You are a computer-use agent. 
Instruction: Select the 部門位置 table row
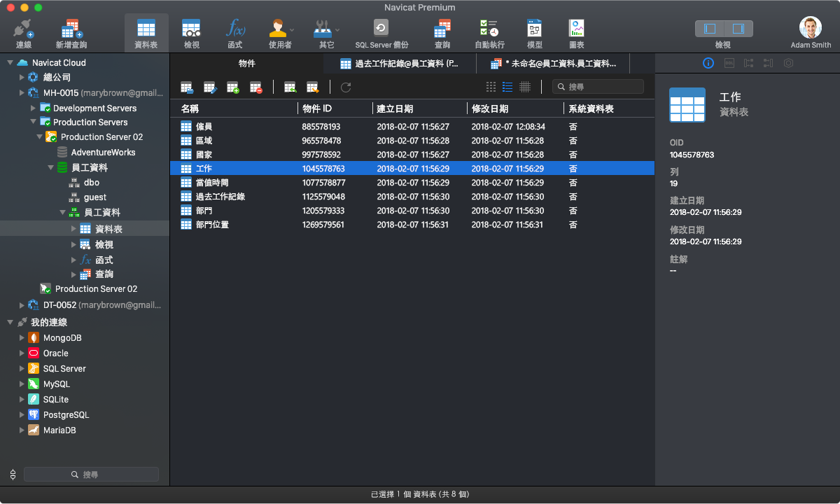[x=412, y=225]
